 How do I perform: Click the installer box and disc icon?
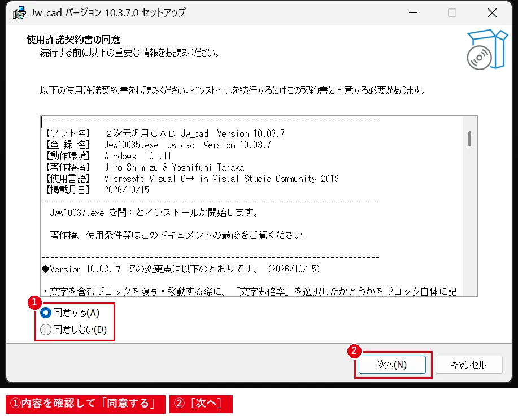pos(487,49)
